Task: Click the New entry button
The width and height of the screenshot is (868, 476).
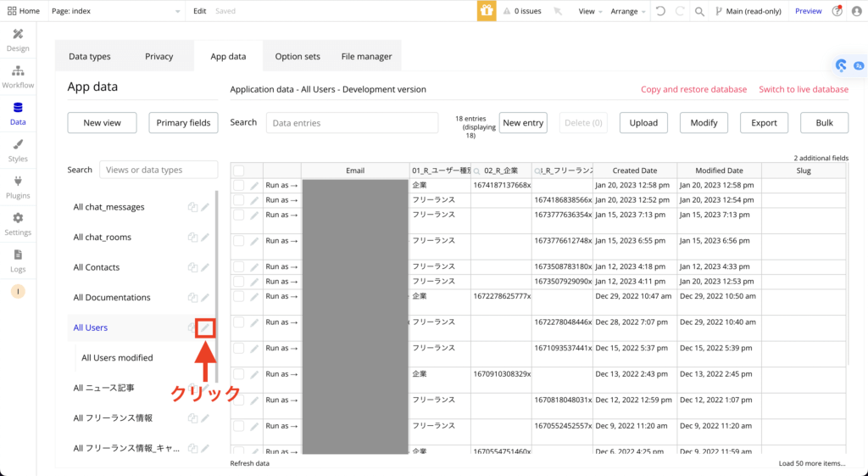Action: point(523,123)
